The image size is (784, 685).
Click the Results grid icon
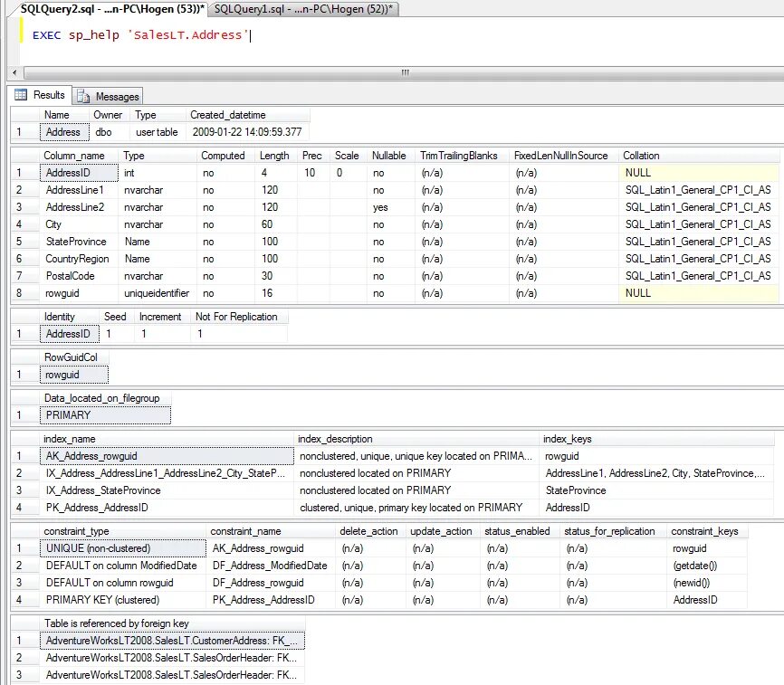[x=21, y=94]
